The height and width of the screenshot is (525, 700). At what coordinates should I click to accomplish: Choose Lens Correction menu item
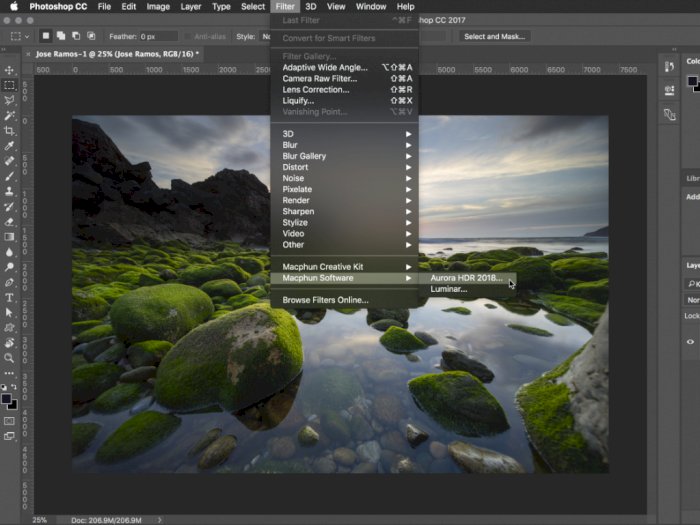coord(344,90)
